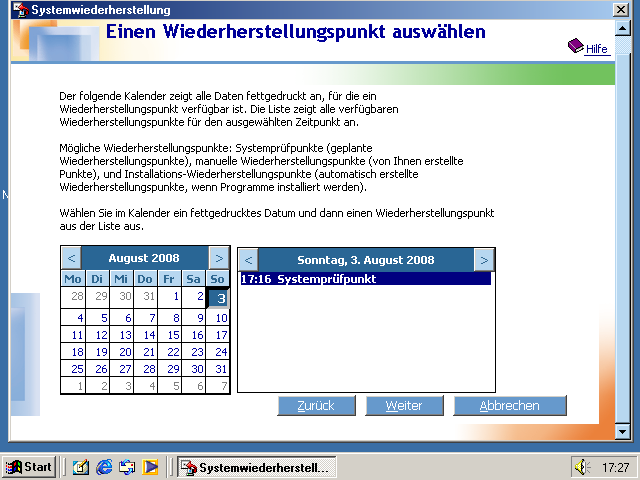Cancel with the Abbrechen button
640x480 pixels.
click(509, 406)
